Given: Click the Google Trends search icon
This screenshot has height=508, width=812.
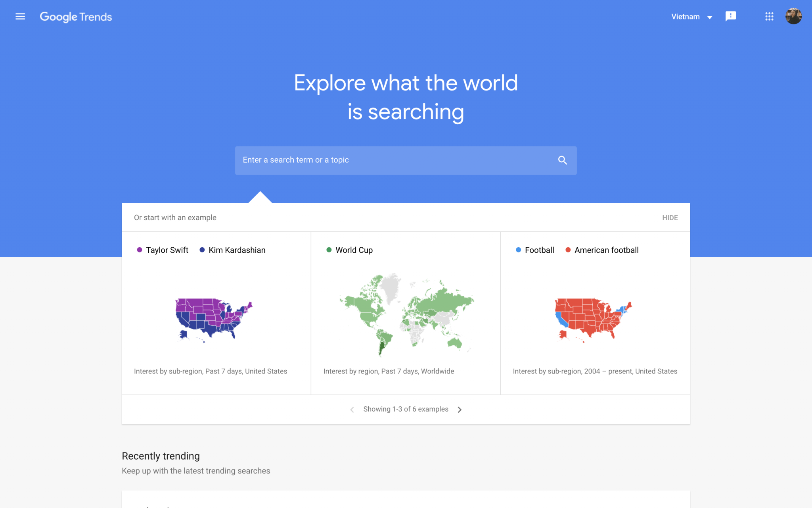Looking at the screenshot, I should pos(562,160).
